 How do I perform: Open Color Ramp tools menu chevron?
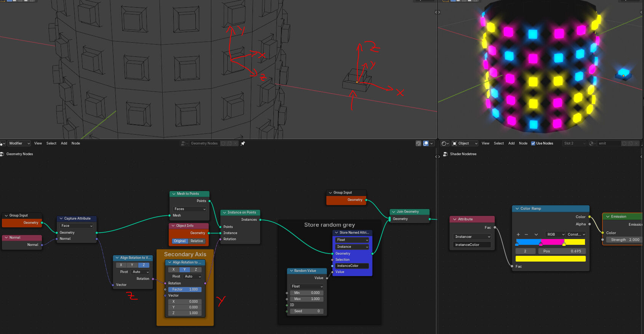pyautogui.click(x=536, y=234)
